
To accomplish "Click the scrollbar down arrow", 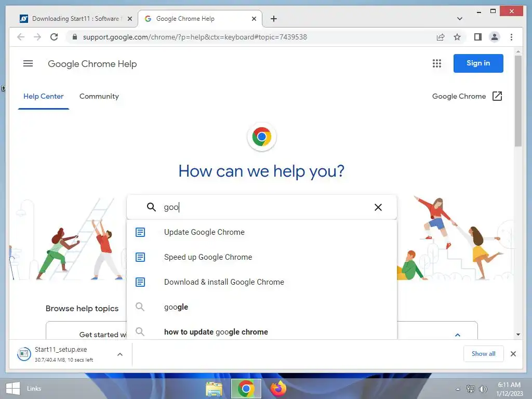I will tap(518, 335).
